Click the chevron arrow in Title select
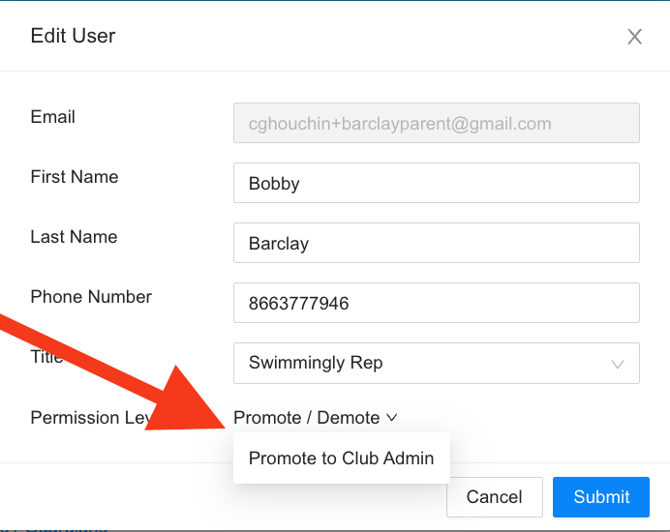 pos(618,364)
